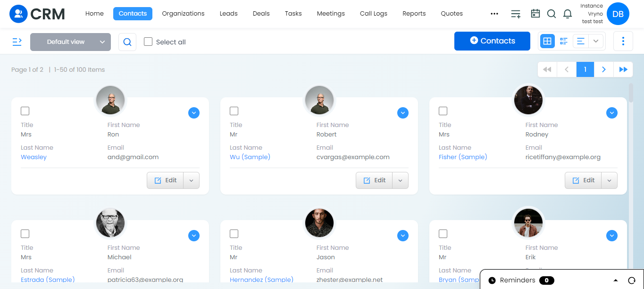Click the page scrollbar thumb
The image size is (644, 289).
pyautogui.click(x=631, y=93)
